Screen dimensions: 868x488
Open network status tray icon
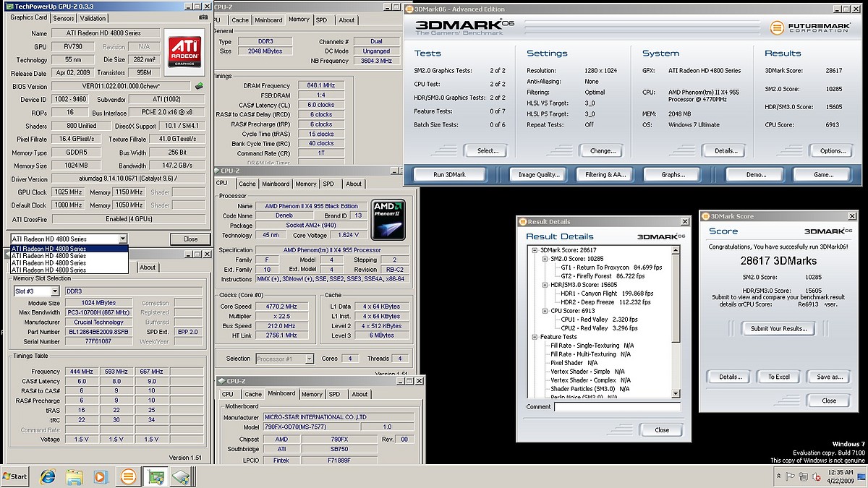click(803, 476)
